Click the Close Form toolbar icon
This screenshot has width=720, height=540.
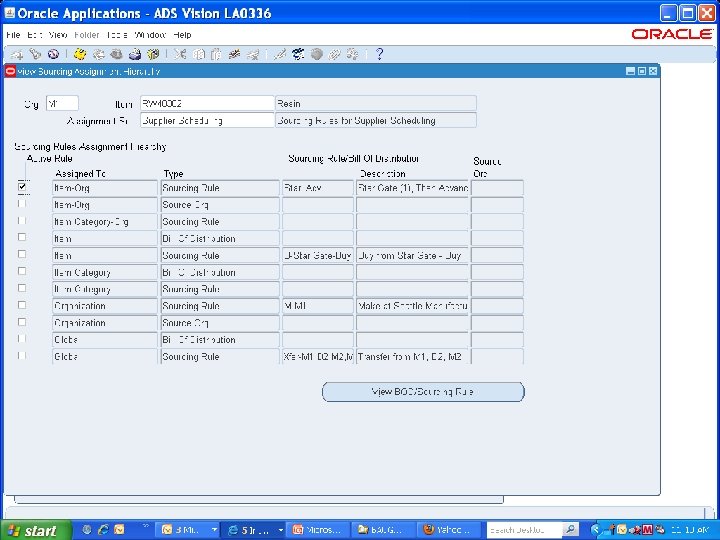pyautogui.click(x=153, y=54)
